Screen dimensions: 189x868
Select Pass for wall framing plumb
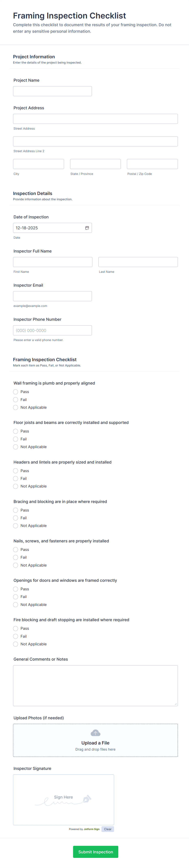click(15, 392)
